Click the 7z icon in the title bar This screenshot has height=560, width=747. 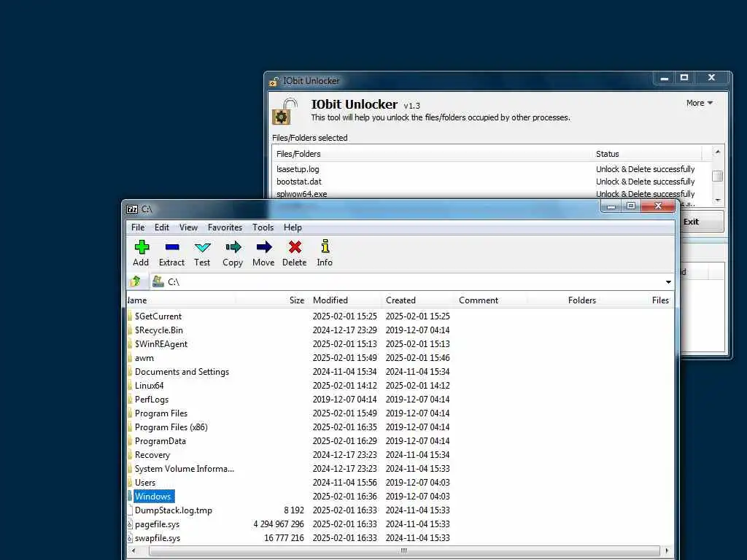[132, 209]
